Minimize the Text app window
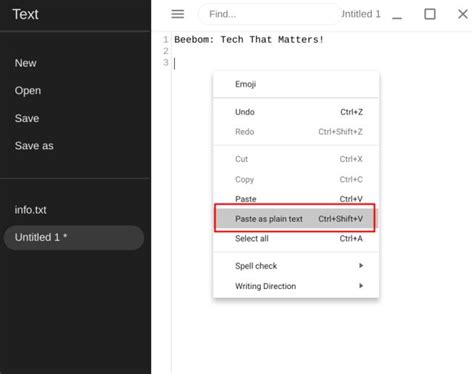 point(397,14)
